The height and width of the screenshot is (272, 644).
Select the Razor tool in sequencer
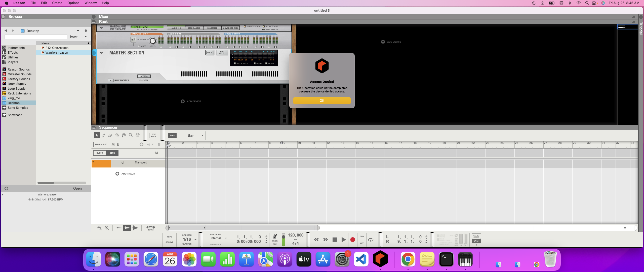point(117,135)
